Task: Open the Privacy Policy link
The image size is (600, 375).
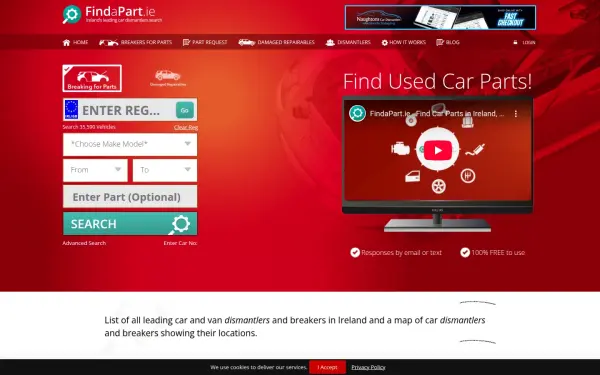Action: pos(368,367)
